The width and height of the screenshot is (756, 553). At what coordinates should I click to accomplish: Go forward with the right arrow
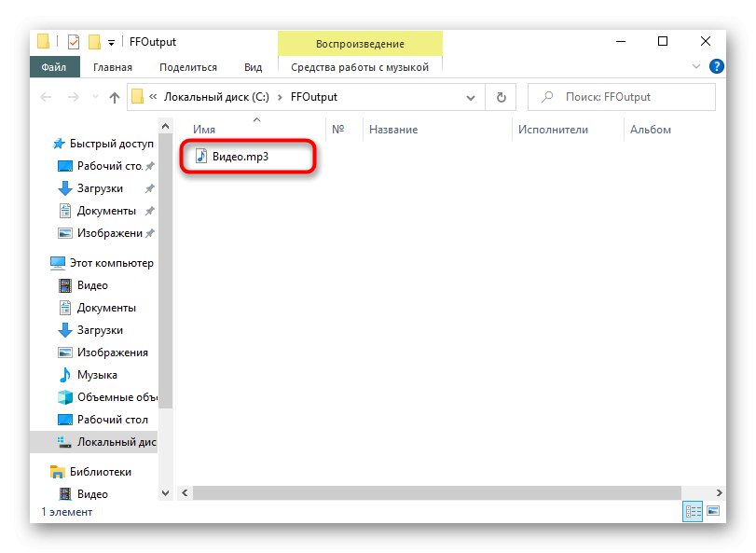[x=74, y=97]
